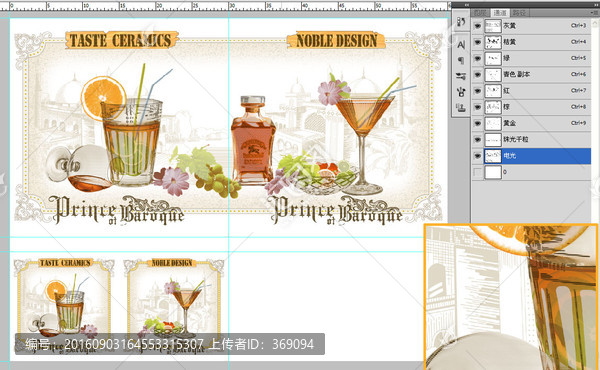Click the 灰黄 channel thumbnail
This screenshot has height=370, width=600.
[x=493, y=26]
